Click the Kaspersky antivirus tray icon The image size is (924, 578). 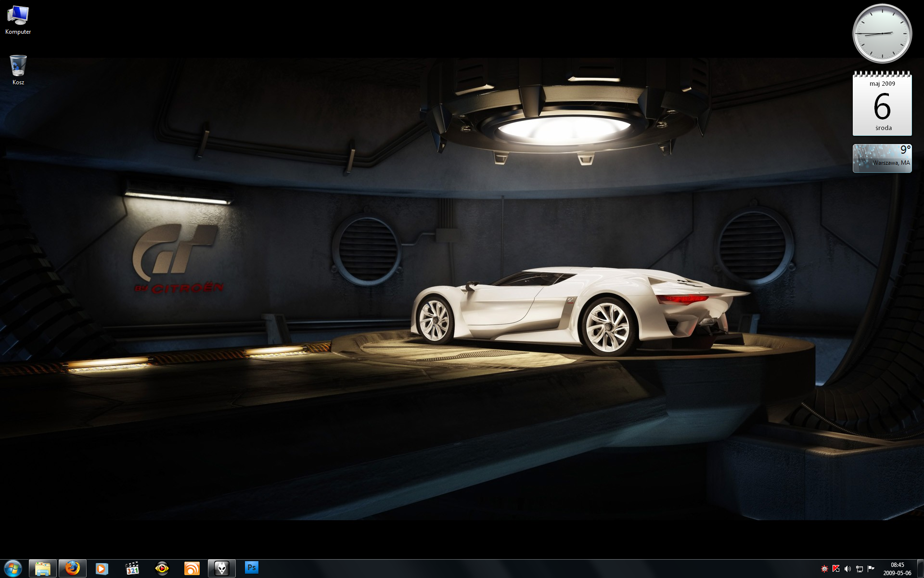pos(836,569)
